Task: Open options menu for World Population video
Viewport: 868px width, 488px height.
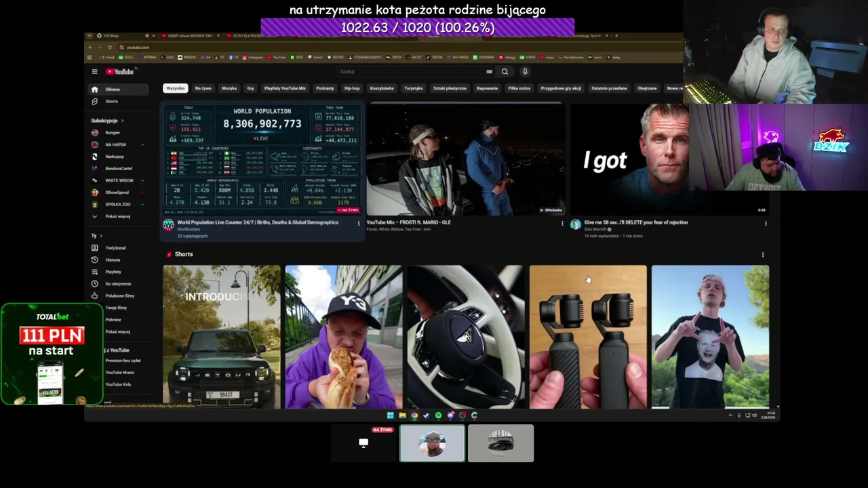Action: [x=359, y=223]
